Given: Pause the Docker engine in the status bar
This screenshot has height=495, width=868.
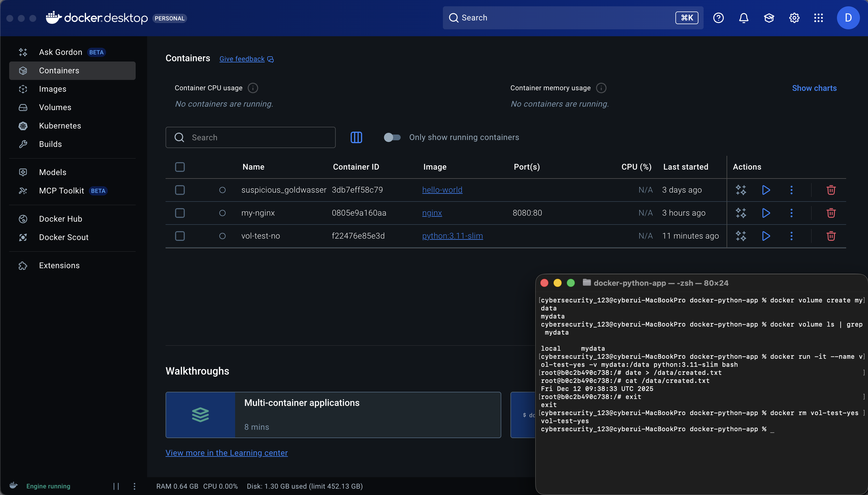Looking at the screenshot, I should point(116,486).
